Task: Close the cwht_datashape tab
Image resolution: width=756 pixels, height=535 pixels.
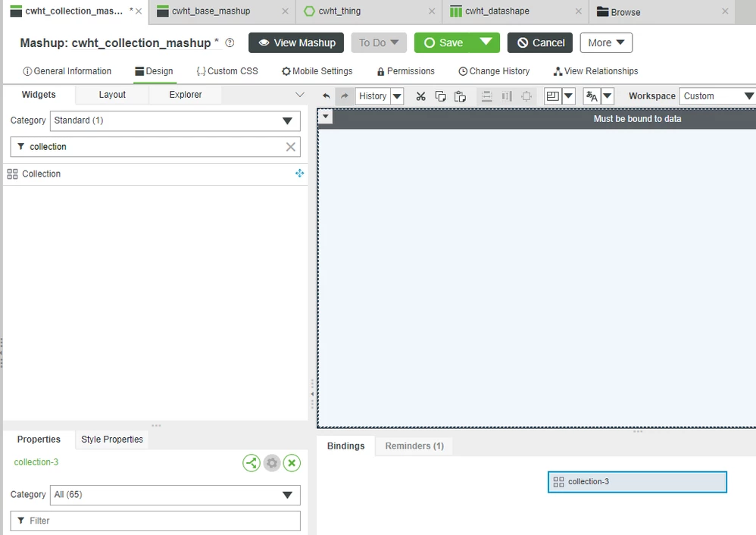Action: pos(579,11)
